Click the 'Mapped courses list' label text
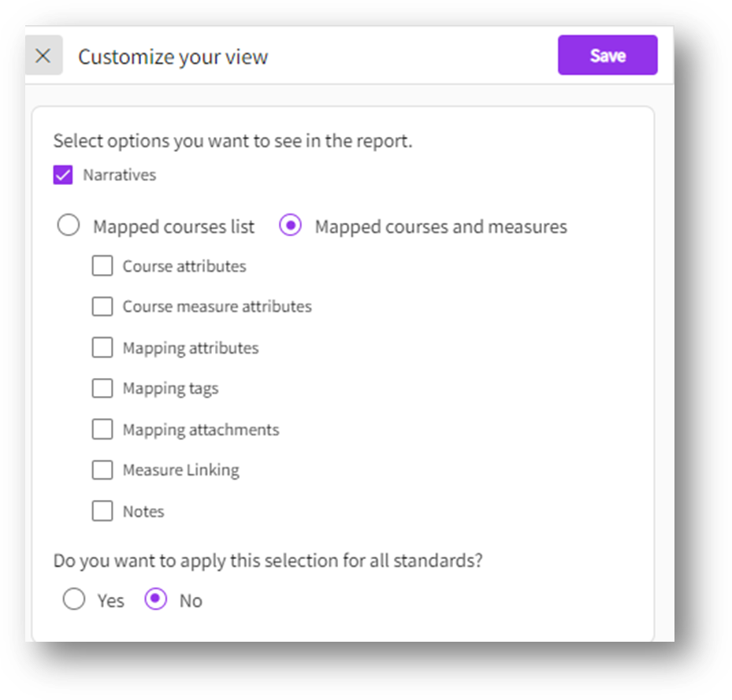The height and width of the screenshot is (700, 732). click(173, 227)
